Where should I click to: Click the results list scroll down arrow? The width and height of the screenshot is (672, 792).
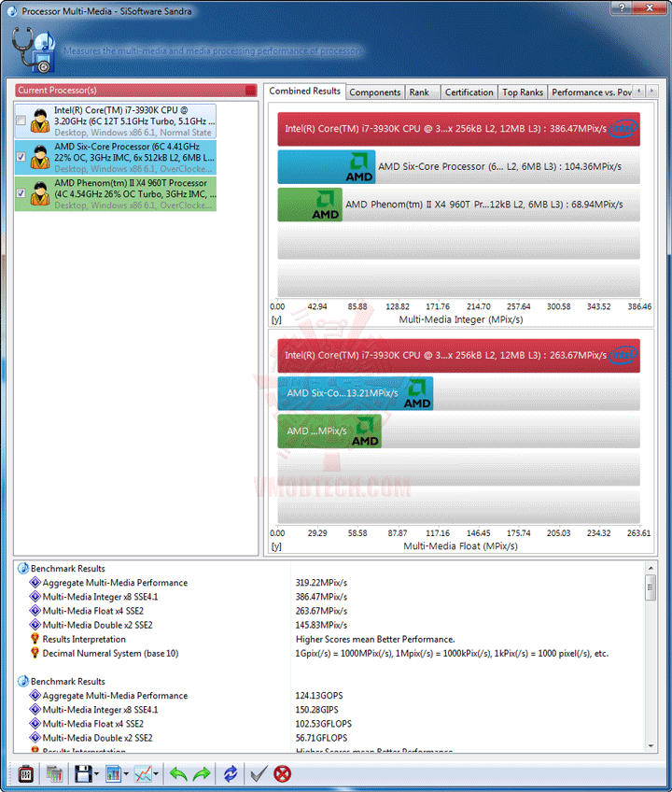[x=651, y=746]
